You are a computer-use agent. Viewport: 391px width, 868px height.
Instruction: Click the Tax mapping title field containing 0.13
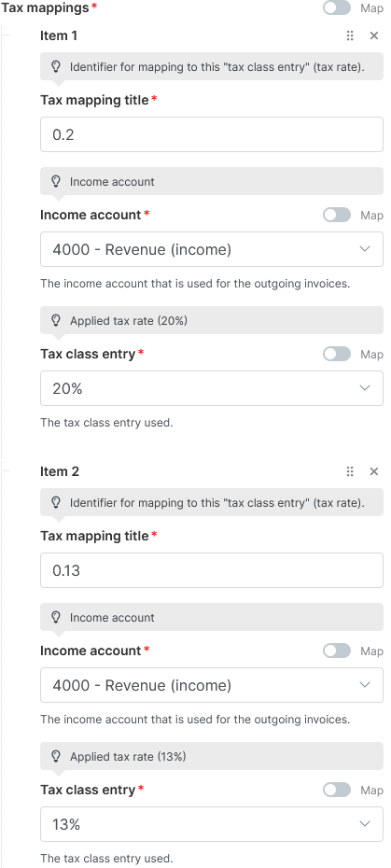coord(212,569)
